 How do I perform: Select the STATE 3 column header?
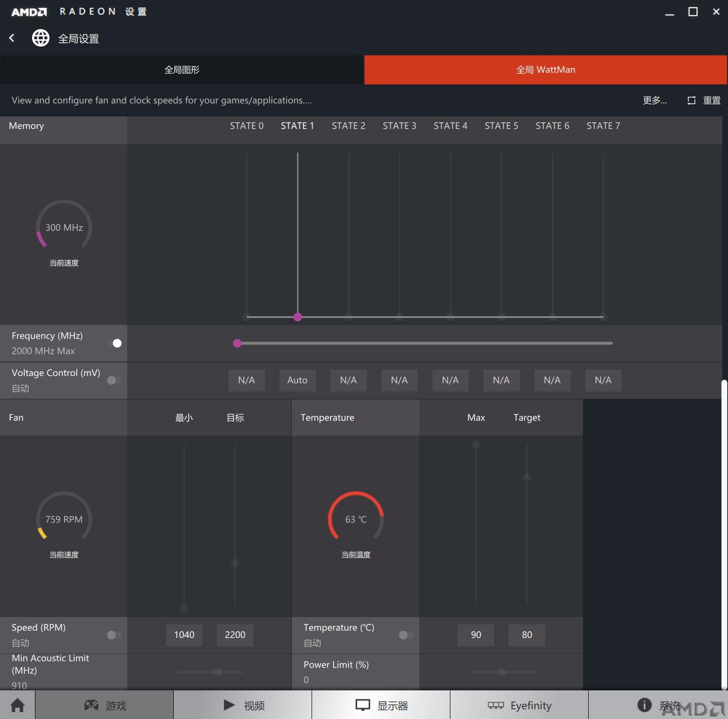[399, 126]
